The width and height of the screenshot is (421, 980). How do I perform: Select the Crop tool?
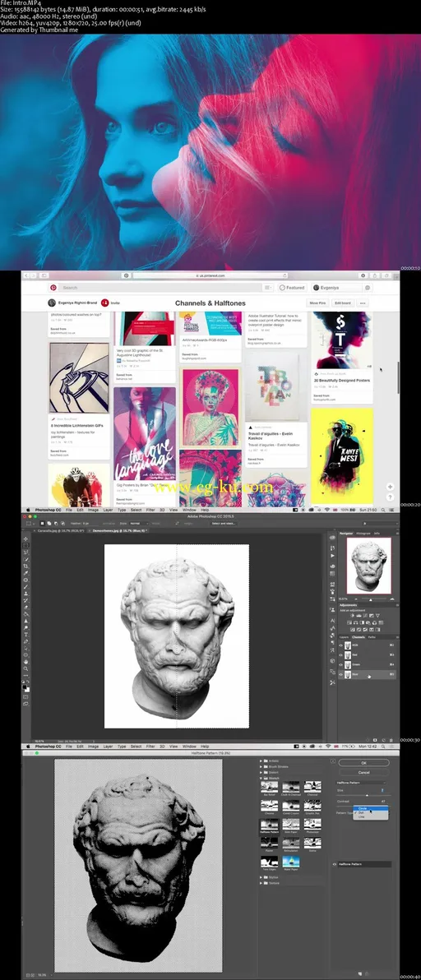click(25, 566)
